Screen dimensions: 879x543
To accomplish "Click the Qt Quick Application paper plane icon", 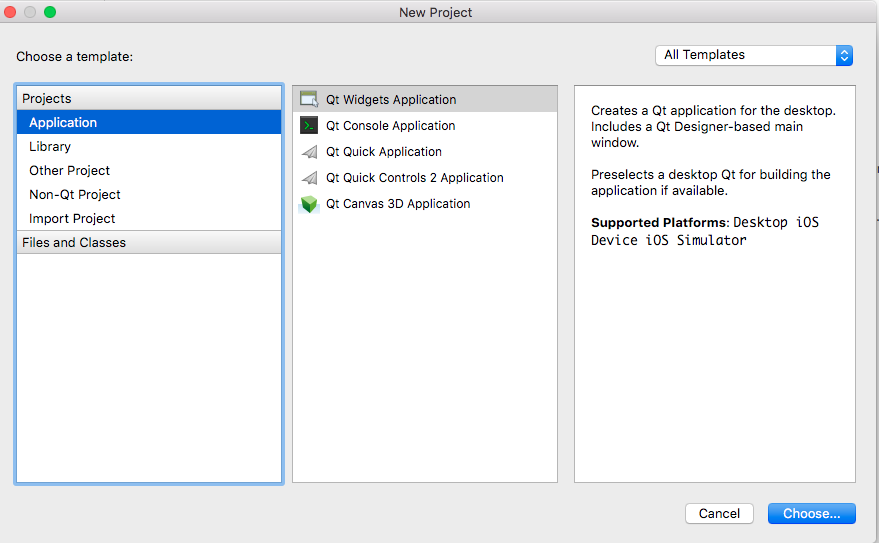I will coord(309,152).
